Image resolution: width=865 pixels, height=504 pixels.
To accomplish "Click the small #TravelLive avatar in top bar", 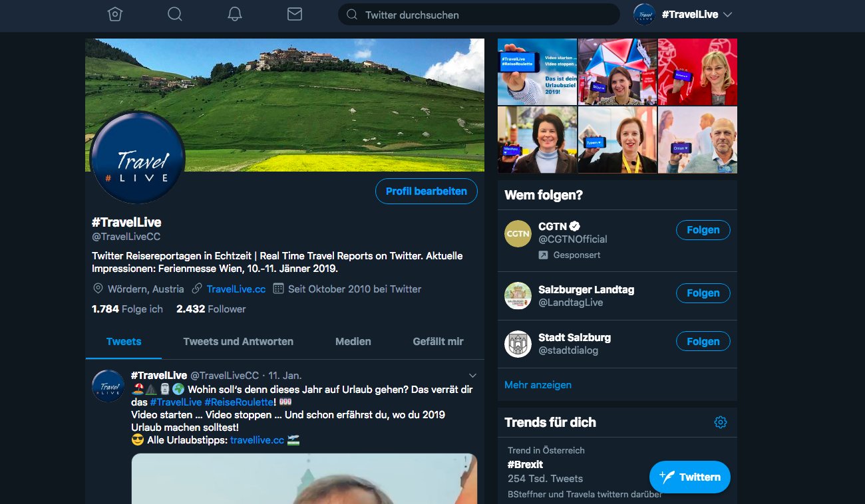I will coord(644,14).
